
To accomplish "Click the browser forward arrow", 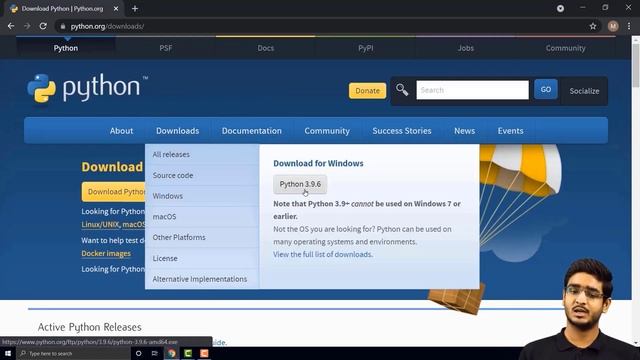I will click(x=27, y=26).
